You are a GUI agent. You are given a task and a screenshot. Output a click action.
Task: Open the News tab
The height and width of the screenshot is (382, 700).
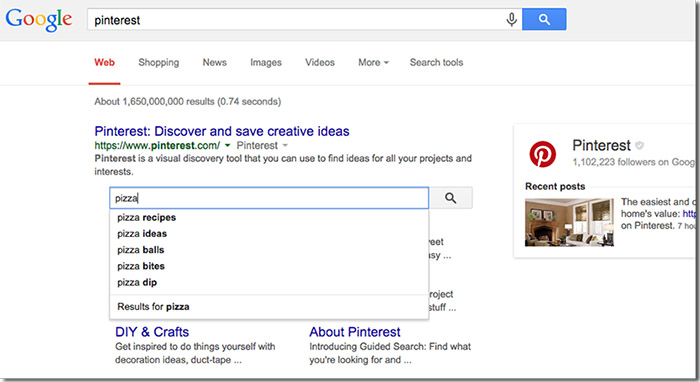point(215,62)
